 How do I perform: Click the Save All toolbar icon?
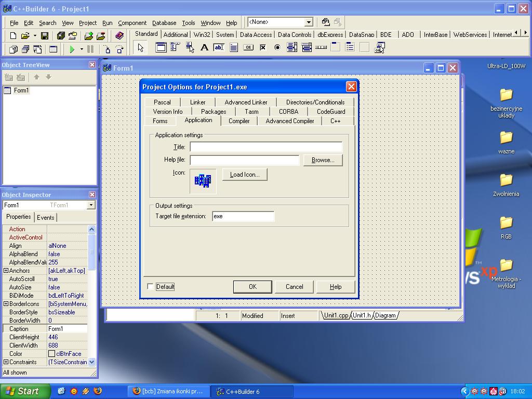61,36
